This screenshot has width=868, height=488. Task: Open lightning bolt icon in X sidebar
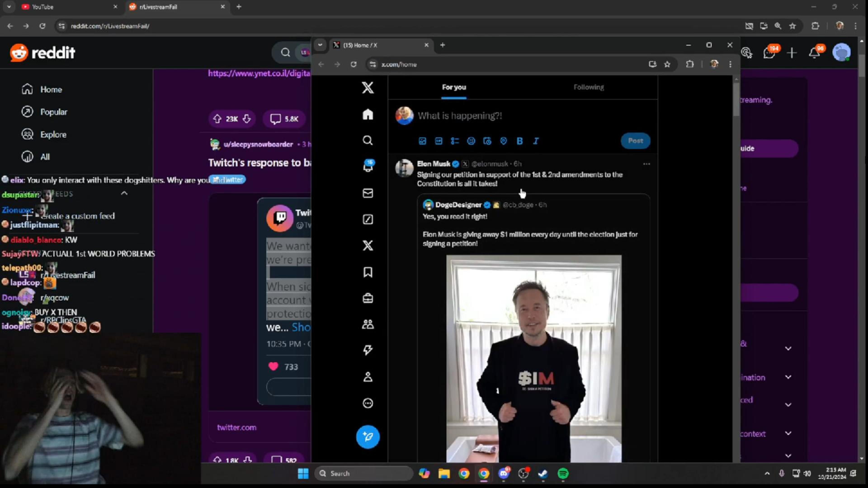point(368,350)
